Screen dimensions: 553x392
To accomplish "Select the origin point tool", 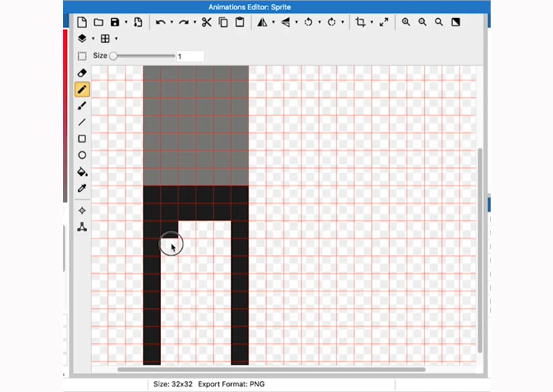I will [82, 210].
